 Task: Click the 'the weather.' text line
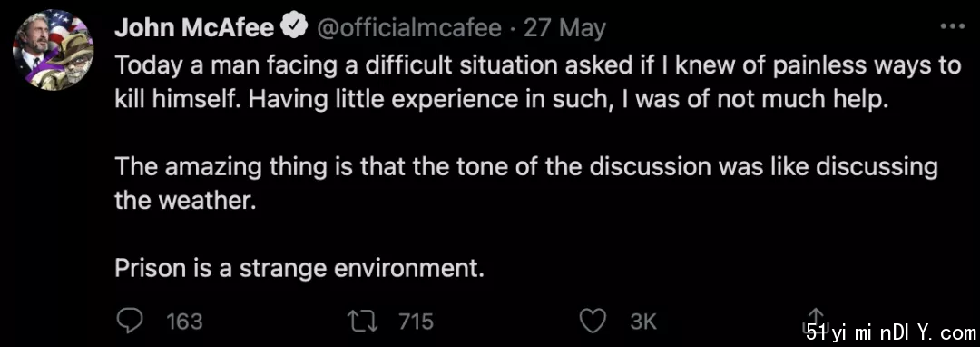pyautogui.click(x=186, y=202)
